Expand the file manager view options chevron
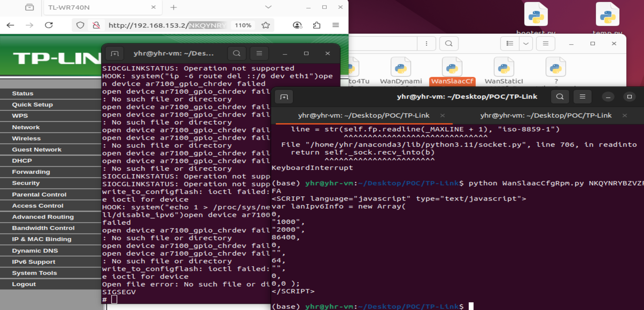 [526, 43]
